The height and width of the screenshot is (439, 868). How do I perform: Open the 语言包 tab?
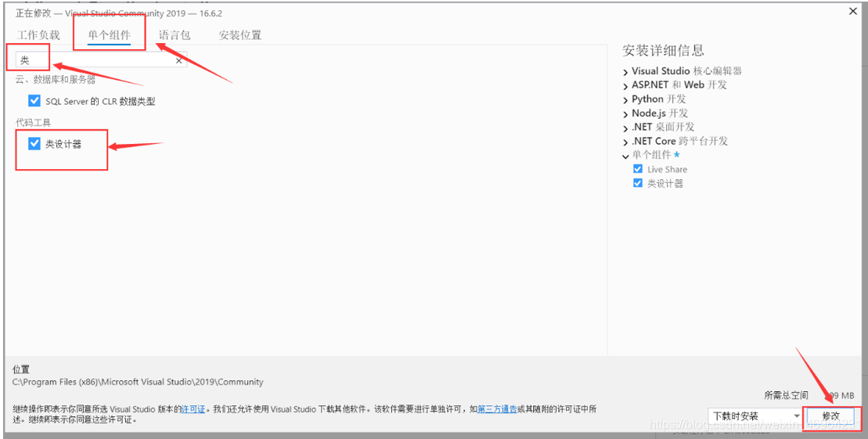click(x=175, y=35)
